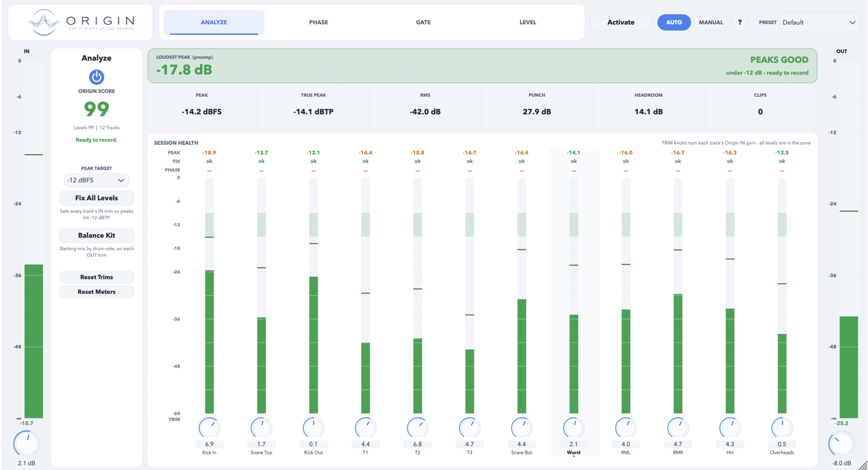Viewport: 868px width, 470px height.
Task: Click the Kick In trim value 6.9
Action: pos(209,445)
